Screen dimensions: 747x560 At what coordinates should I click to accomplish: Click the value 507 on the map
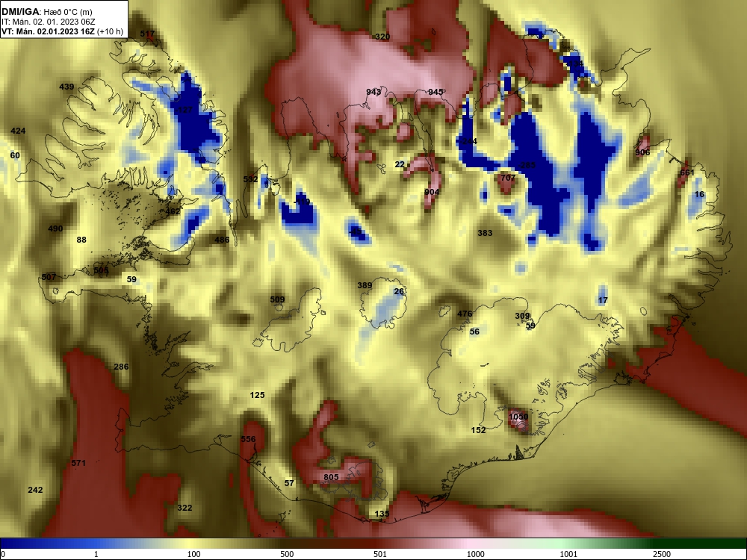49,277
